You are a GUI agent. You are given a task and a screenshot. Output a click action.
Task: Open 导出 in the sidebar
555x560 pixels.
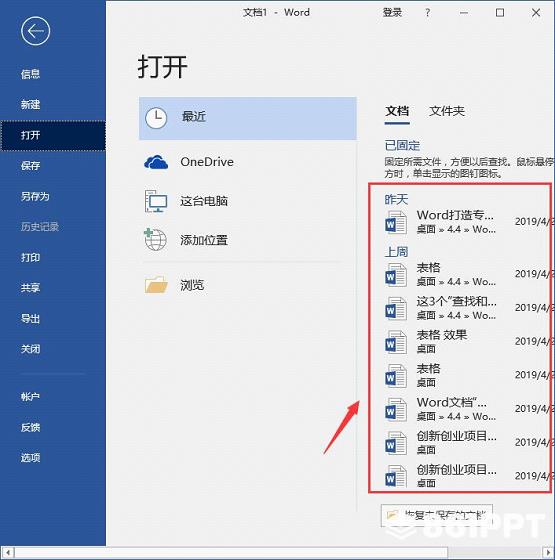point(30,319)
